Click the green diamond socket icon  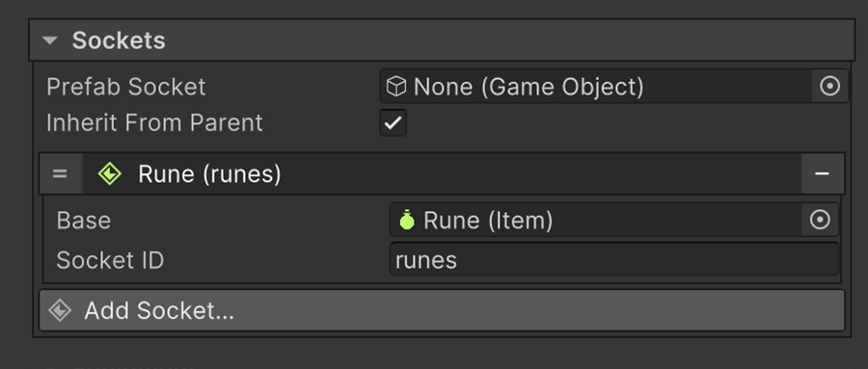pyautogui.click(x=110, y=173)
